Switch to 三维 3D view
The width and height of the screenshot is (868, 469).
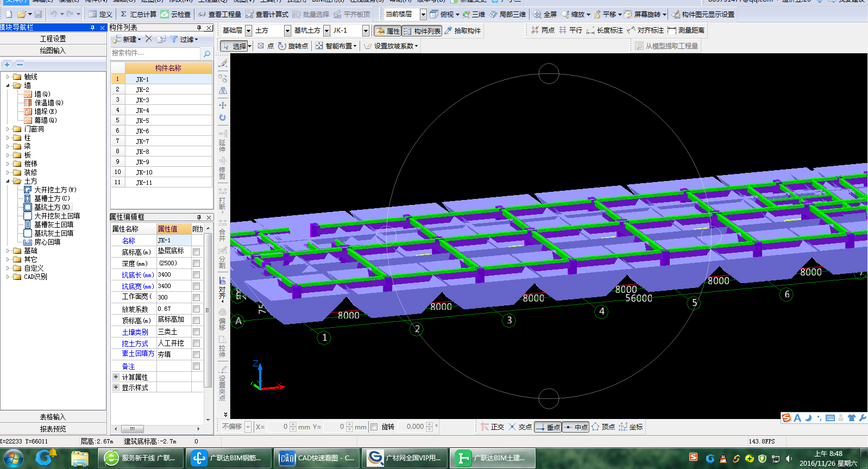pyautogui.click(x=474, y=14)
